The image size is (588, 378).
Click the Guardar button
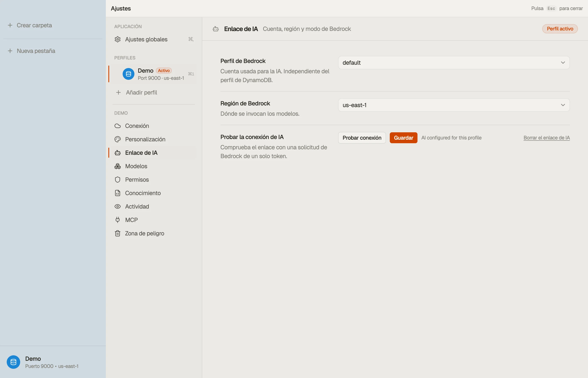point(403,138)
